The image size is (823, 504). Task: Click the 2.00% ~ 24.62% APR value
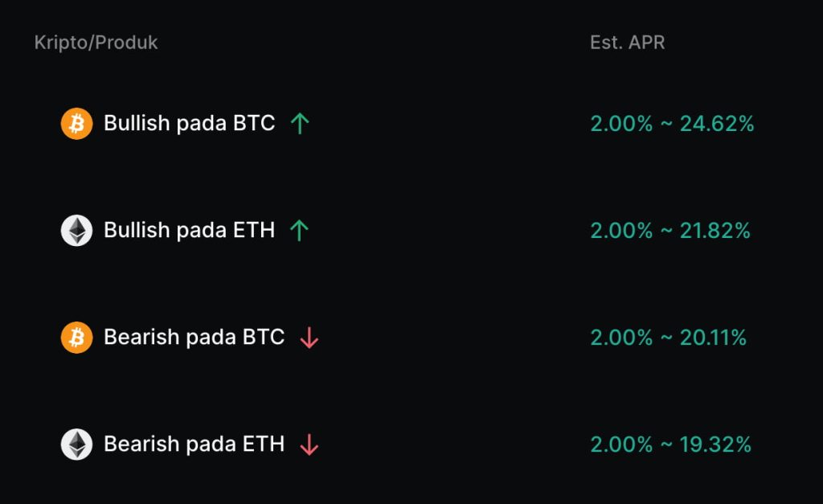(672, 124)
